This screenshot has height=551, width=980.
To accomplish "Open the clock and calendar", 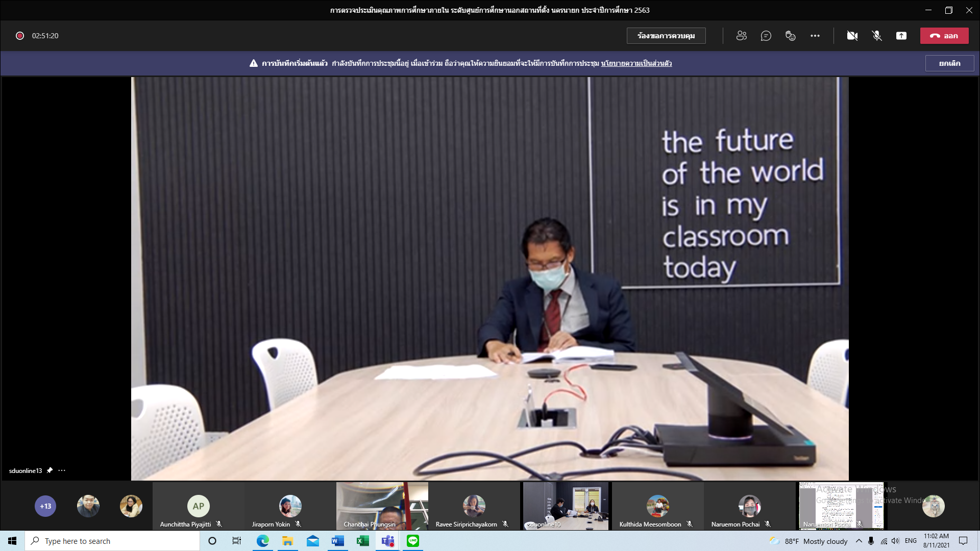I will 936,541.
